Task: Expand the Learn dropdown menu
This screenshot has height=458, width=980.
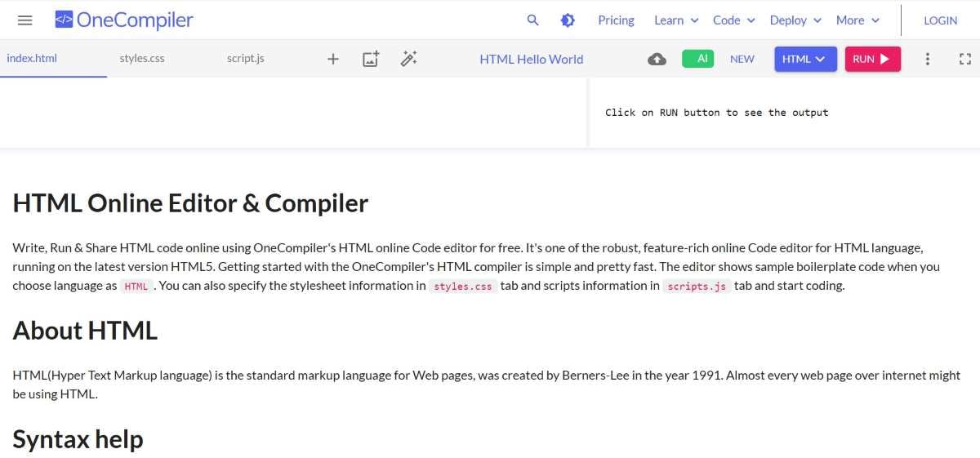Action: 676,20
